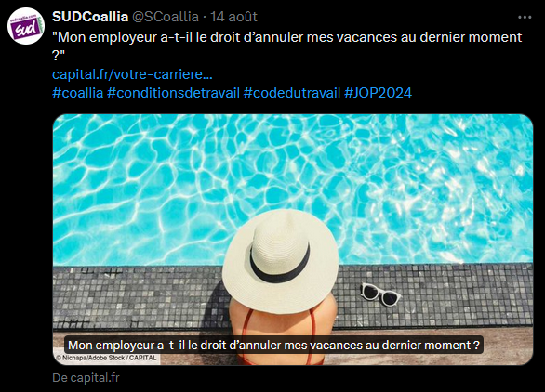The width and height of the screenshot is (545, 392).
Task: Follow the capital.fr/votre-carriere… link
Action: [x=132, y=74]
